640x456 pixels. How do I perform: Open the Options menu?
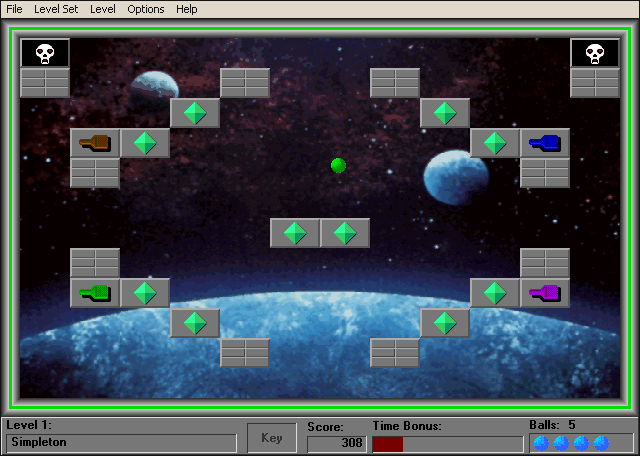(146, 9)
